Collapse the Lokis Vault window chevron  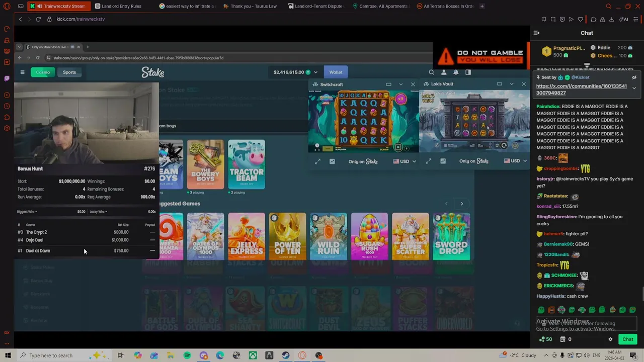[x=511, y=84]
